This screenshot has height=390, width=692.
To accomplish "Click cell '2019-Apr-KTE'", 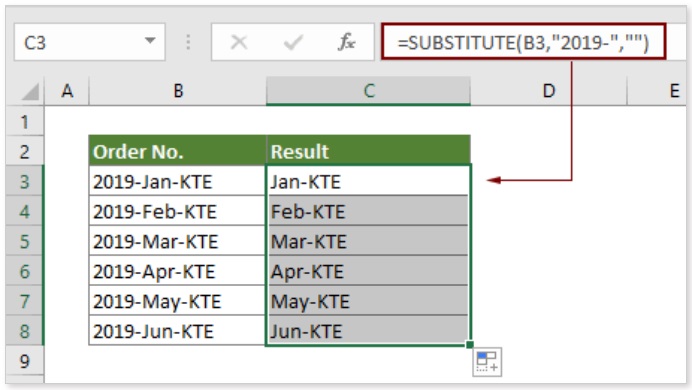I will coord(177,271).
